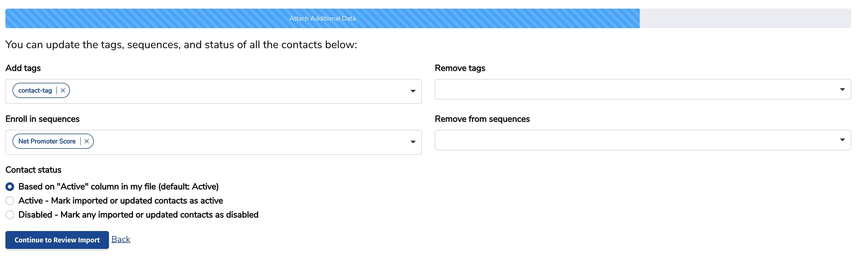Click the Attach Additional Data progress bar
868x257 pixels.
click(x=322, y=18)
